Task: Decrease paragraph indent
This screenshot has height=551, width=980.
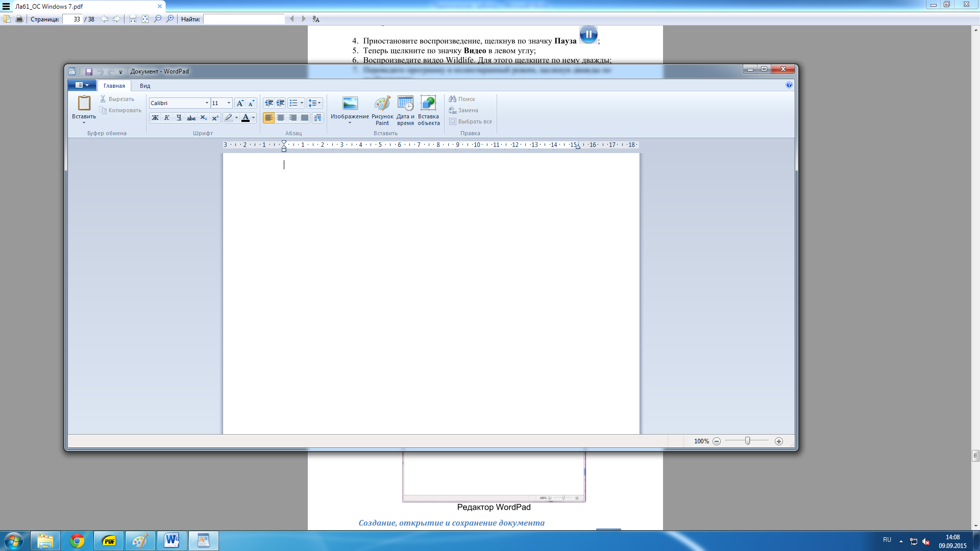Action: click(269, 103)
